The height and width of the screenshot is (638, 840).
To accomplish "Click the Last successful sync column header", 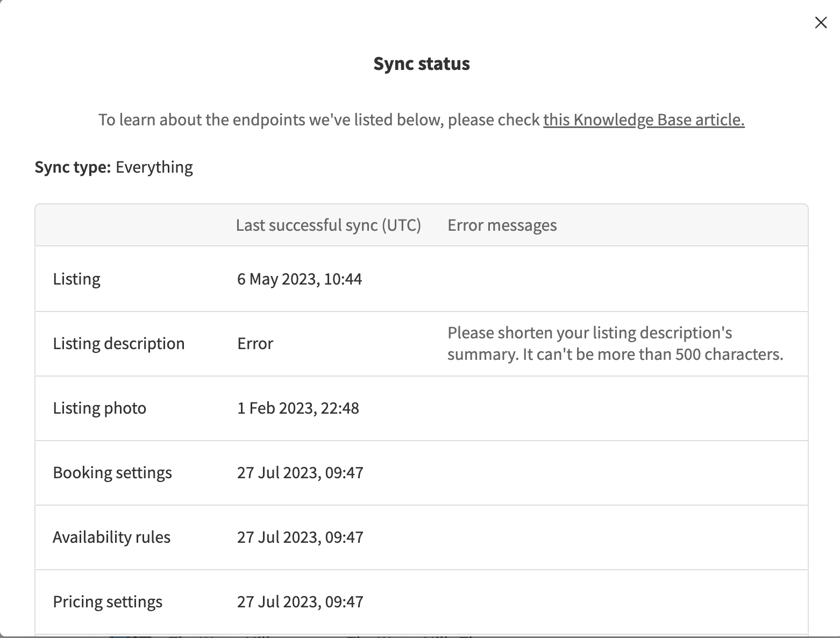I will tap(328, 225).
